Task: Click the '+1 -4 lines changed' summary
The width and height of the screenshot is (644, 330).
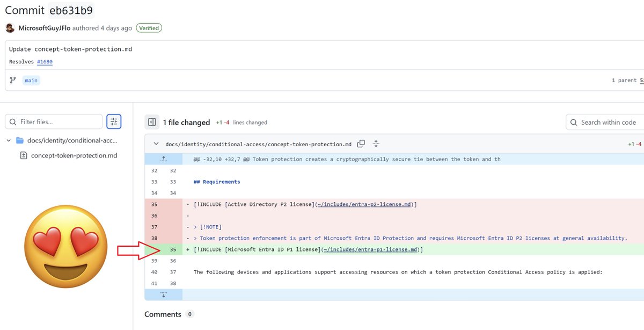Action: tap(241, 123)
